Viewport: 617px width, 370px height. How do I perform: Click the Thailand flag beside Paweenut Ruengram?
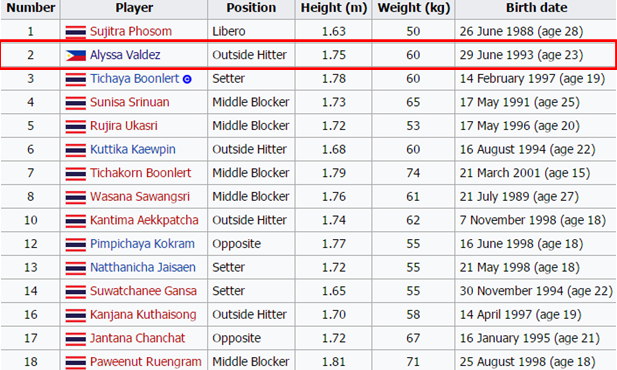[x=76, y=363]
